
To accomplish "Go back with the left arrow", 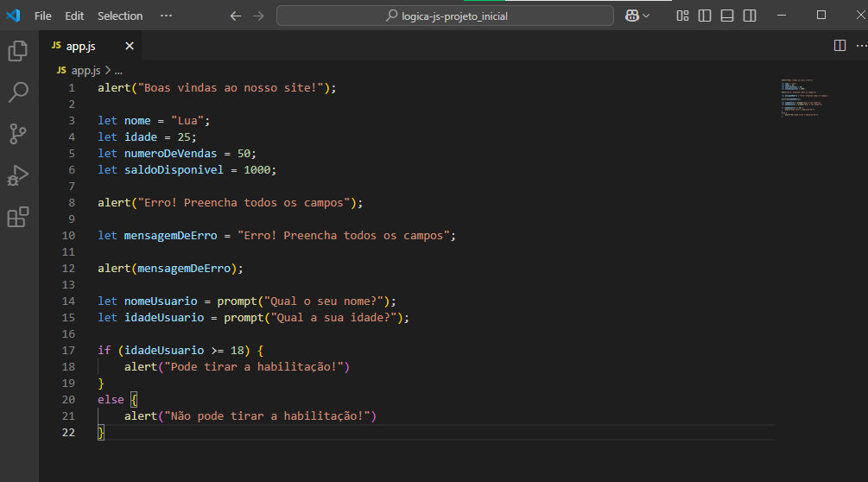I will [x=235, y=16].
